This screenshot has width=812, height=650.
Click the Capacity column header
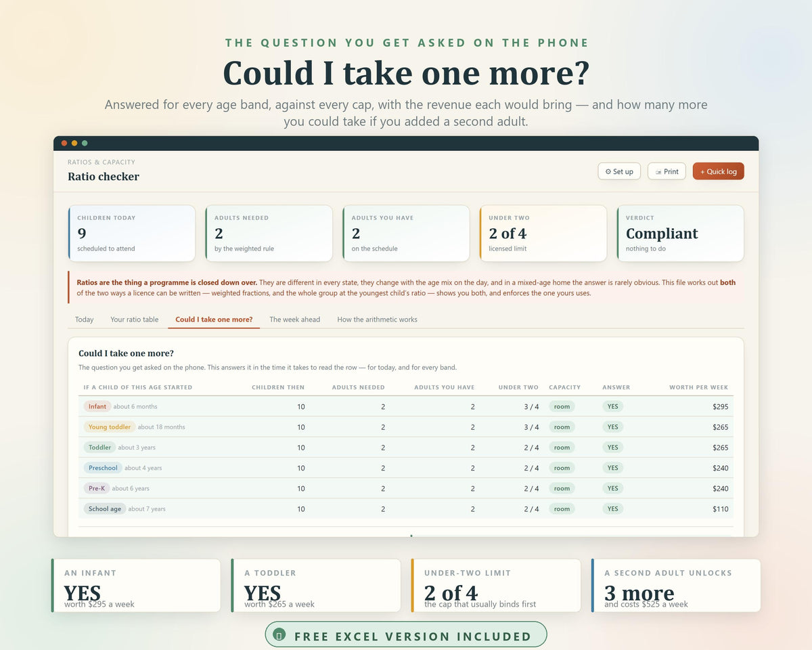(x=565, y=387)
